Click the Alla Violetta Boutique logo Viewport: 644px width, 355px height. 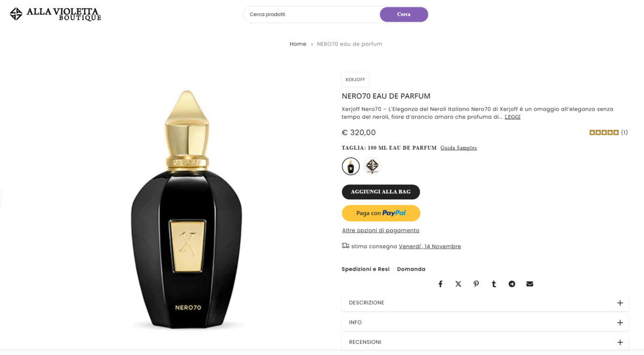(x=55, y=14)
